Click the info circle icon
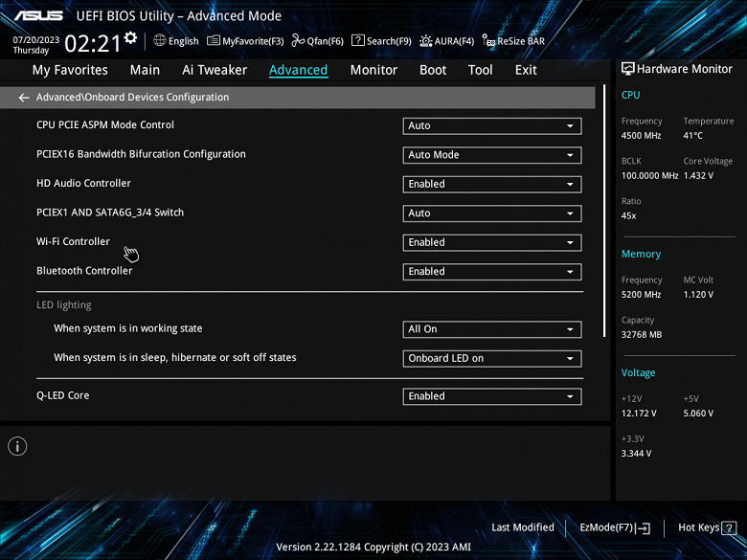This screenshot has width=747, height=560. click(17, 446)
